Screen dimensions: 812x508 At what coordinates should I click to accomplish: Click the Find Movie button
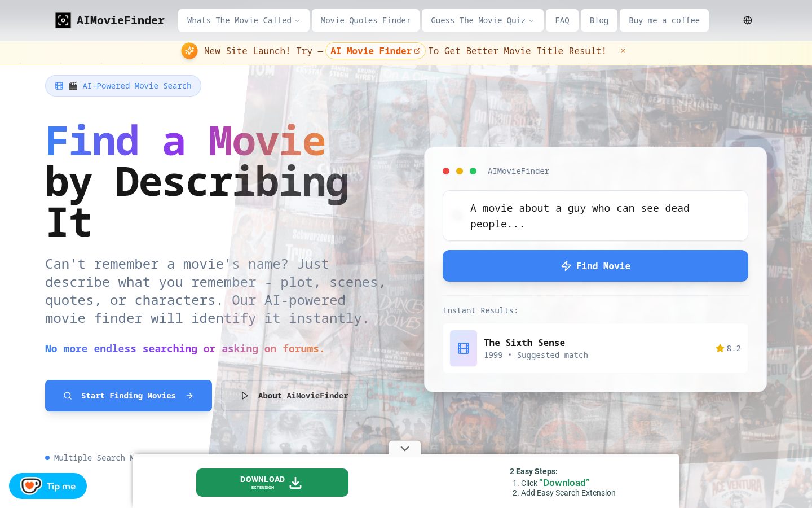595,266
